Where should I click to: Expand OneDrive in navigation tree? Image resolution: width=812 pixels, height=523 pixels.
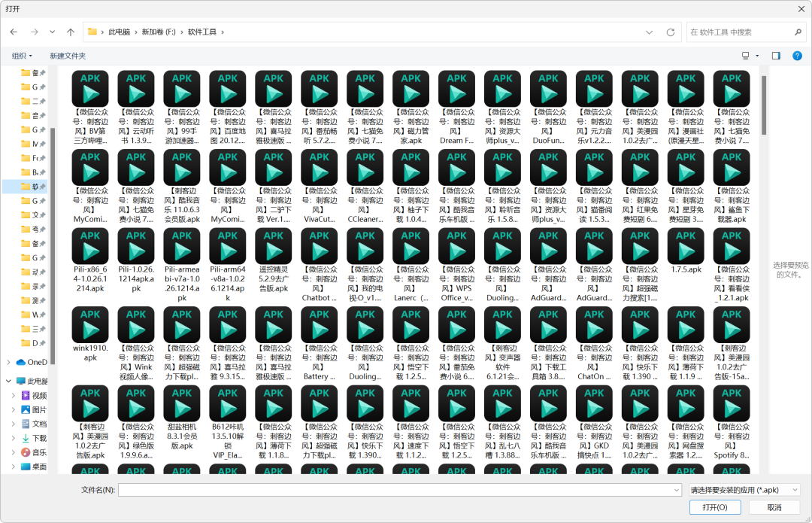(x=9, y=362)
